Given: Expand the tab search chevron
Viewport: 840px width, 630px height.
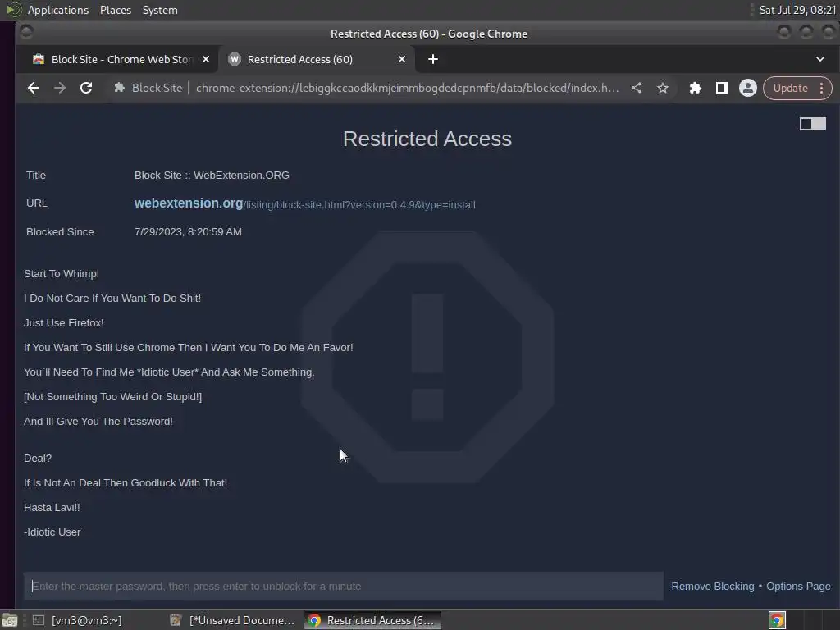Looking at the screenshot, I should point(820,59).
